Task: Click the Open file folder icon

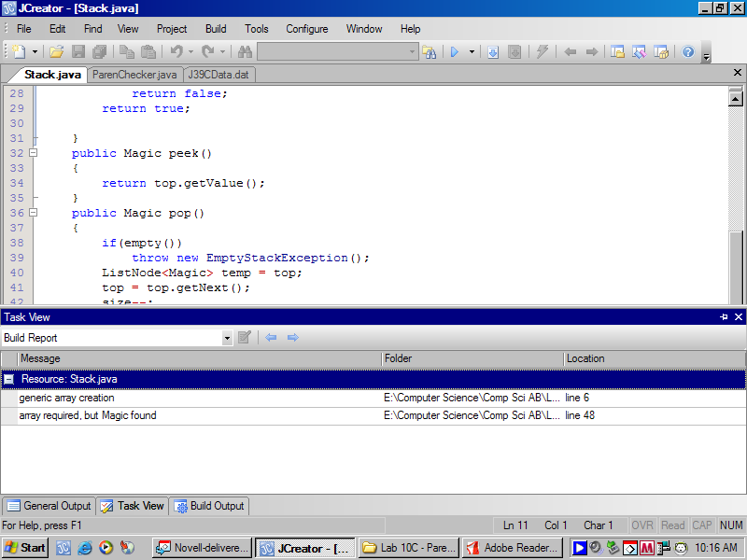Action: [56, 51]
